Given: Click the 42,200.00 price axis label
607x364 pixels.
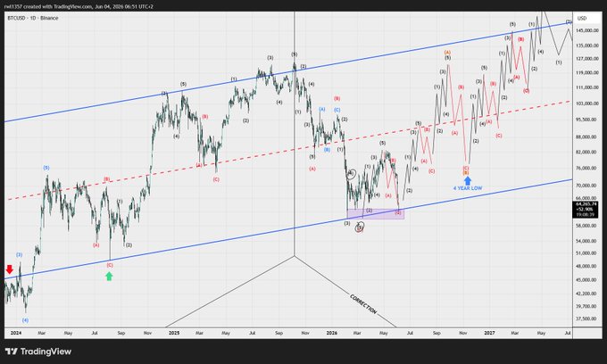Looking at the screenshot, I should coord(586,294).
